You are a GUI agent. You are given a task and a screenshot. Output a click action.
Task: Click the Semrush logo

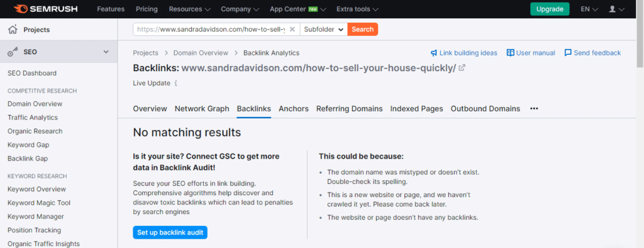click(45, 9)
